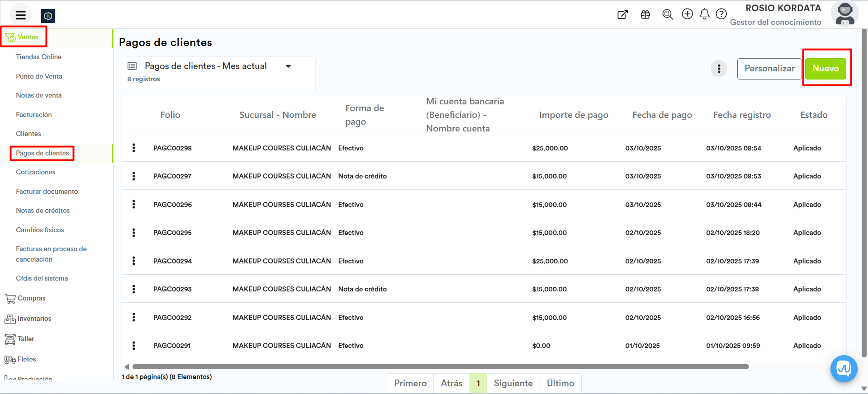Open the hamburger menu icon
The image size is (868, 394).
20,15
